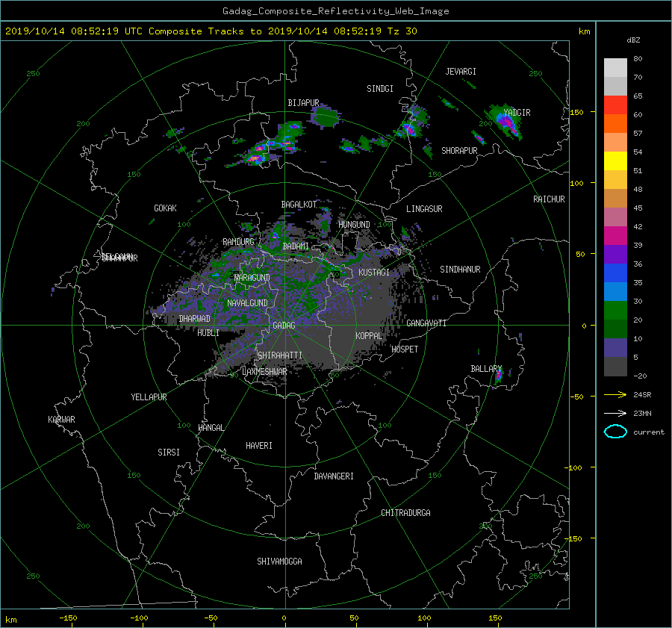The image size is (672, 628).
Task: Click the SHIVAMOGGA label
Action: [279, 561]
